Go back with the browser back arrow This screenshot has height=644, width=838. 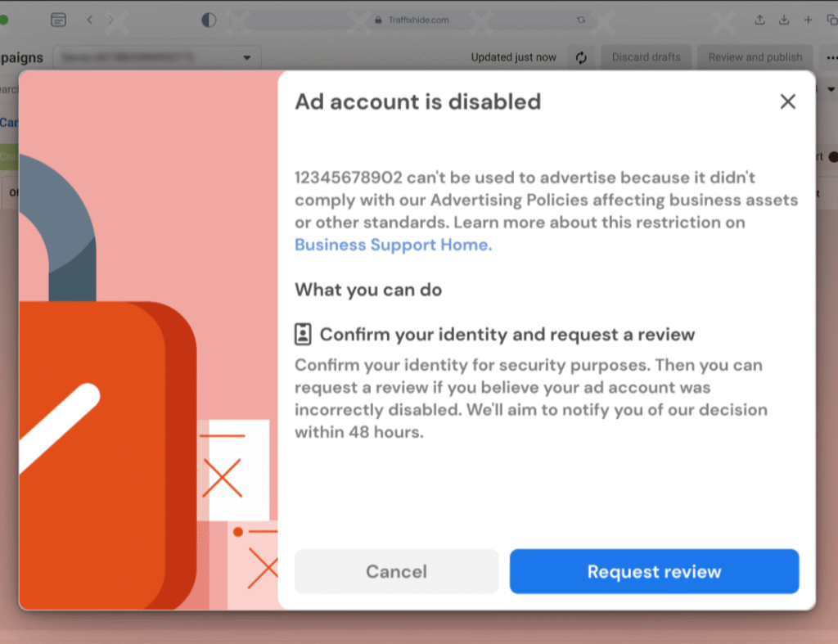pyautogui.click(x=90, y=20)
